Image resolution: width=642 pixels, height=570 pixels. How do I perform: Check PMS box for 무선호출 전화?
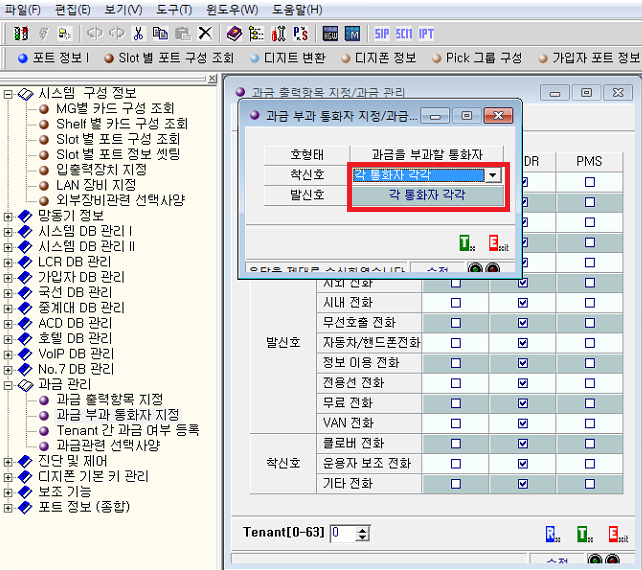click(590, 323)
